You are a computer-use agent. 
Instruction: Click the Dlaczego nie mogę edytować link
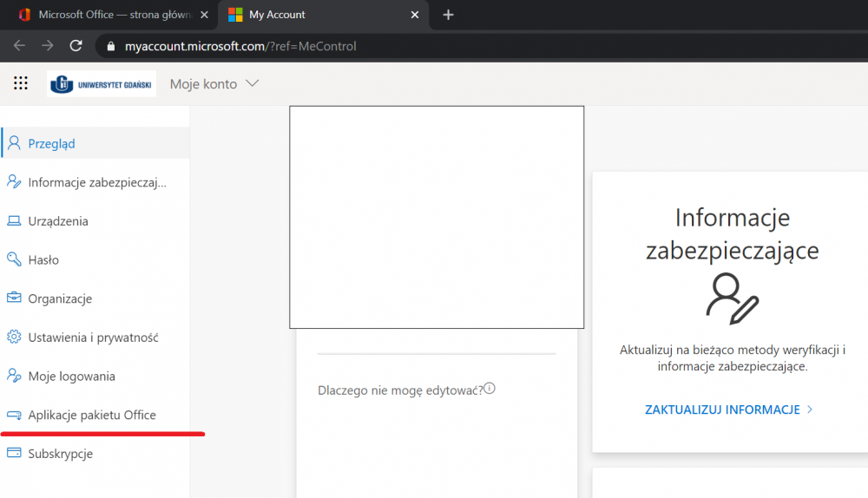400,390
